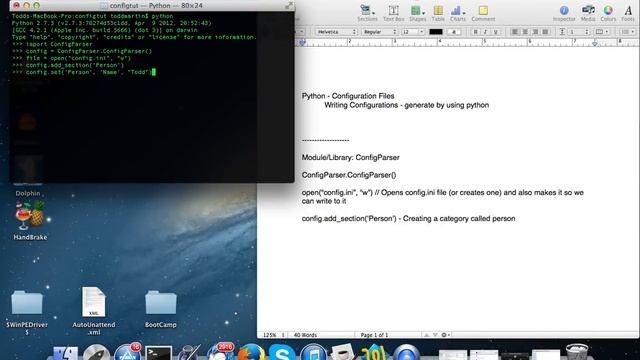Open the 125% zoom popup in Pages
640x360 pixels.
click(273, 335)
